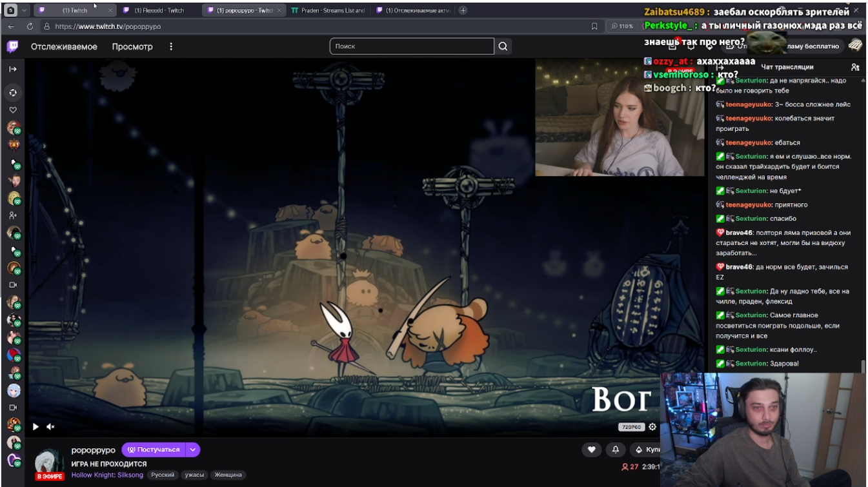Collapse chat with the arrow icon
Screen dimensions: 868x487
[720, 67]
